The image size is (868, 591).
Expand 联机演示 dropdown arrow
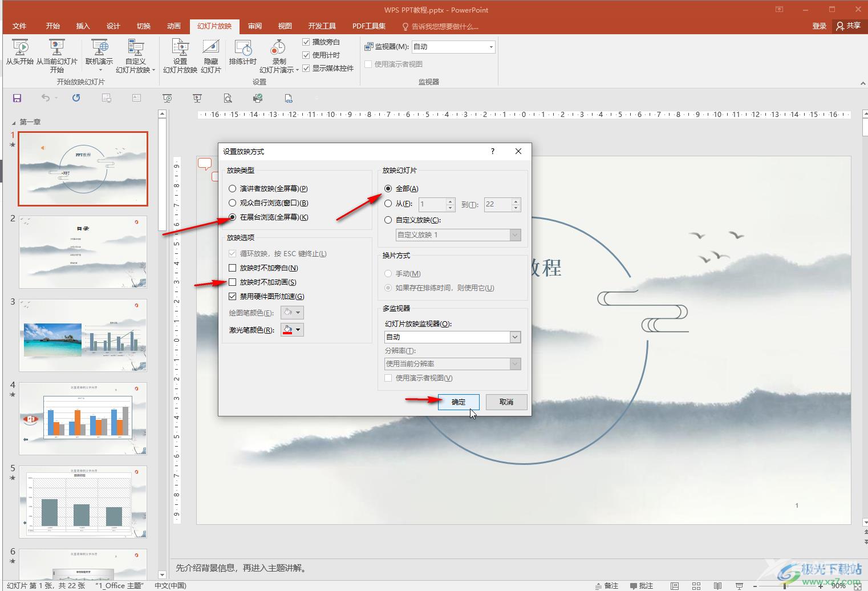pos(100,70)
